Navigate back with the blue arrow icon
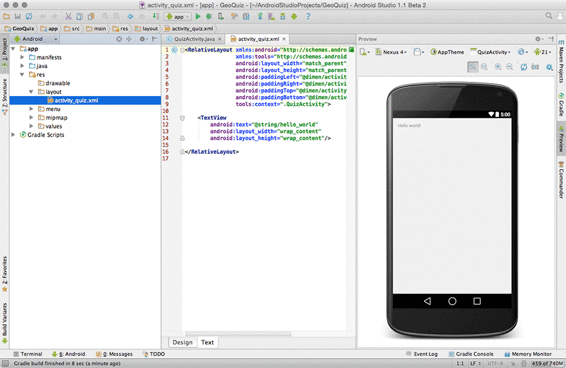This screenshot has width=566, height=368. point(130,16)
